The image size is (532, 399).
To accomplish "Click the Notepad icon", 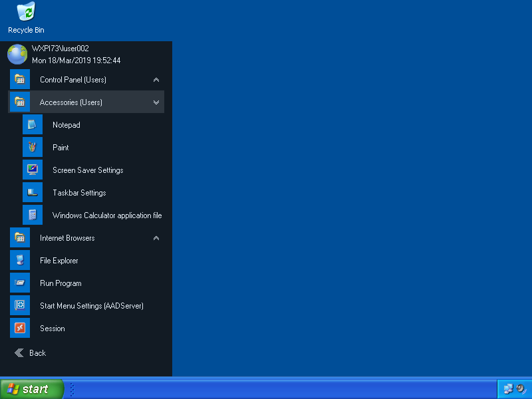I will pyautogui.click(x=32, y=125).
